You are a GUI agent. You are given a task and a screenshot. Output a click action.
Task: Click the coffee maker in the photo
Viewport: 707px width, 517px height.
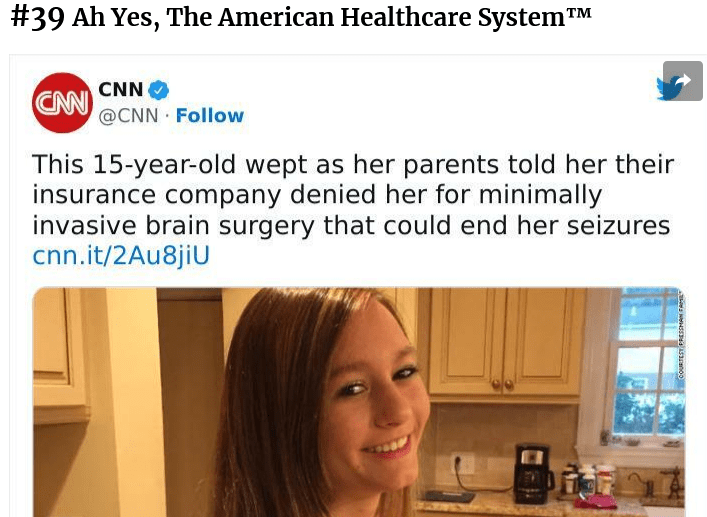[533, 473]
